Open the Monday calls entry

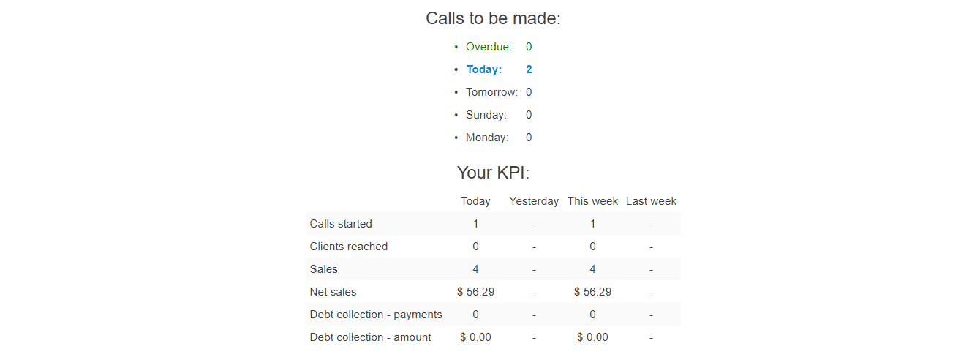point(487,138)
